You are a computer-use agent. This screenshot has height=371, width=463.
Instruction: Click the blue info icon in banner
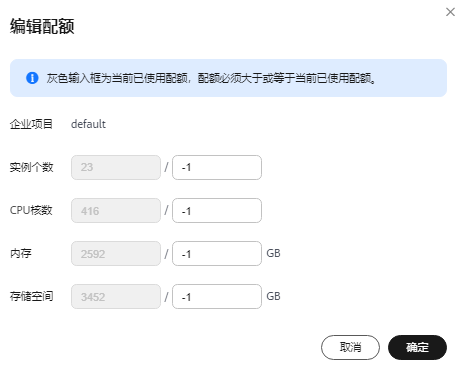32,78
